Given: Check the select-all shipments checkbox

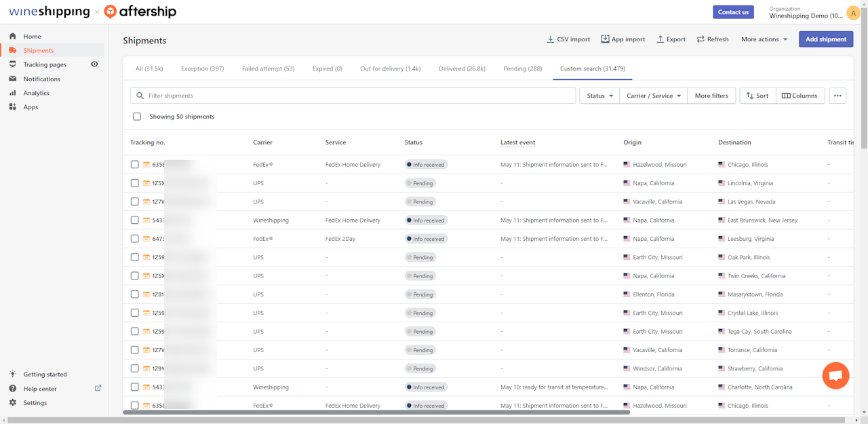Looking at the screenshot, I should (x=137, y=117).
